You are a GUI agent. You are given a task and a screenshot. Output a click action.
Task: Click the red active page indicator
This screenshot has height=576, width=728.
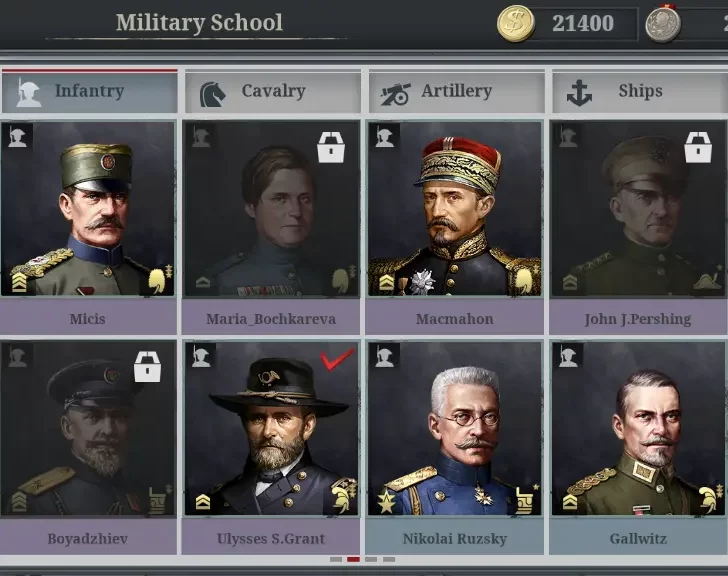pos(353,559)
